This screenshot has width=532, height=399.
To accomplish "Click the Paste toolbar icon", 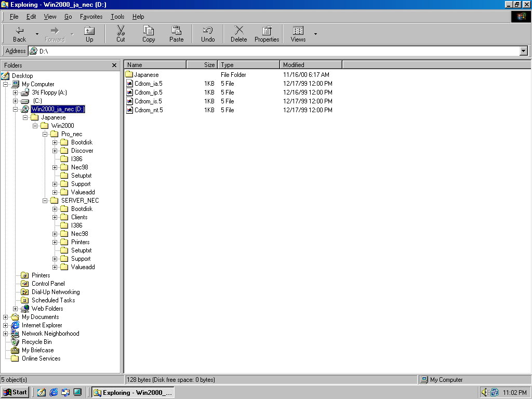I will [x=177, y=34].
